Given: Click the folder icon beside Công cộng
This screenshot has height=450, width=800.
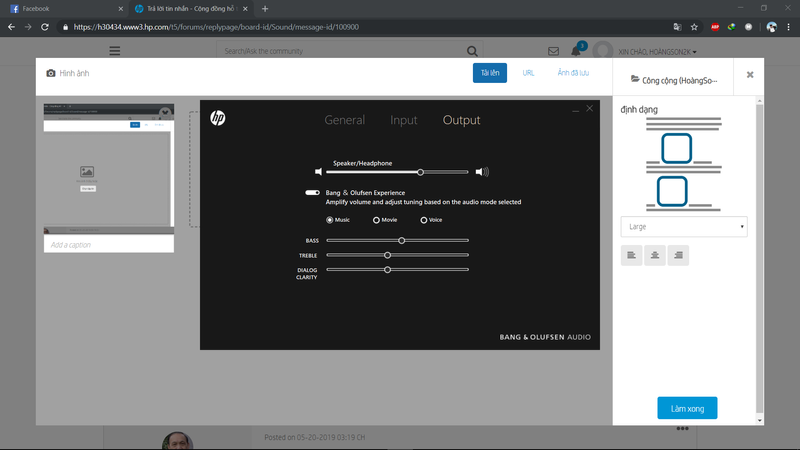Looking at the screenshot, I should click(x=635, y=79).
